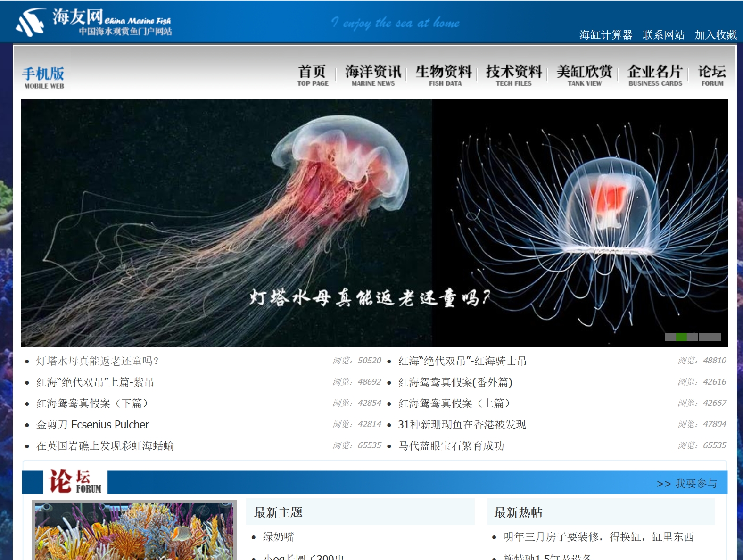Click the view count 50520
This screenshot has height=560, width=743.
coord(357,361)
